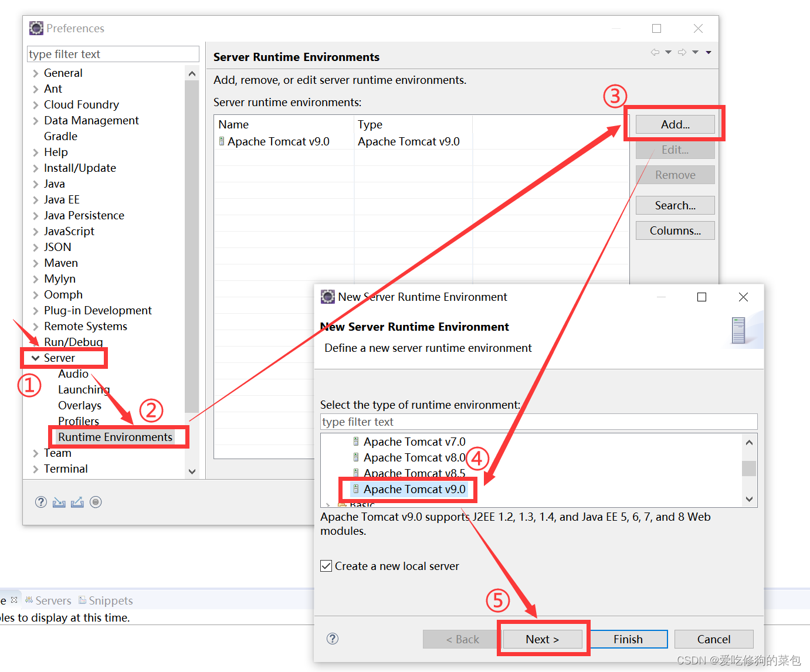Viewport: 810px width, 672px height.
Task: Select Gradle in the preferences tree
Action: 60,136
